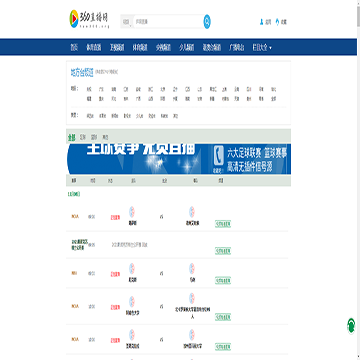The image size is (360, 360).
Task: Open the 广播电台 navigation menu item
Action: point(237,48)
